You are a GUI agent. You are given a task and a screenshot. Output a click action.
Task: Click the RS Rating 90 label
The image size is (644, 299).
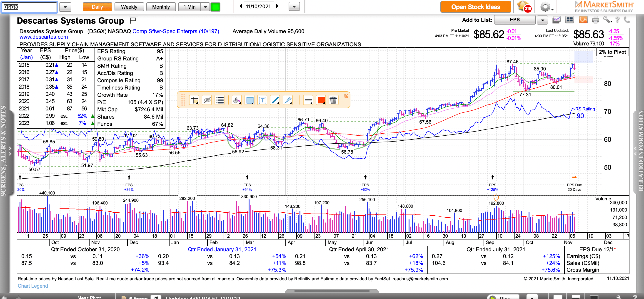point(584,112)
